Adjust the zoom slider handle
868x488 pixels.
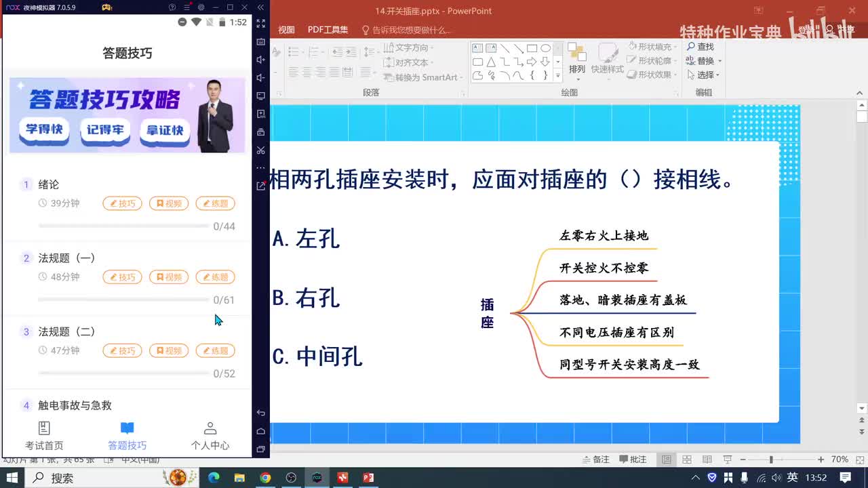[x=770, y=460]
